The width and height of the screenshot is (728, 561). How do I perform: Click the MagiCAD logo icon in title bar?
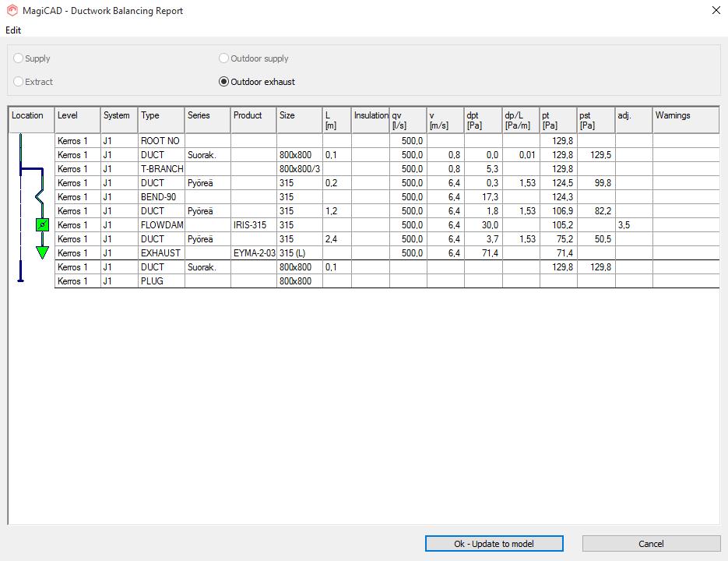[12, 10]
